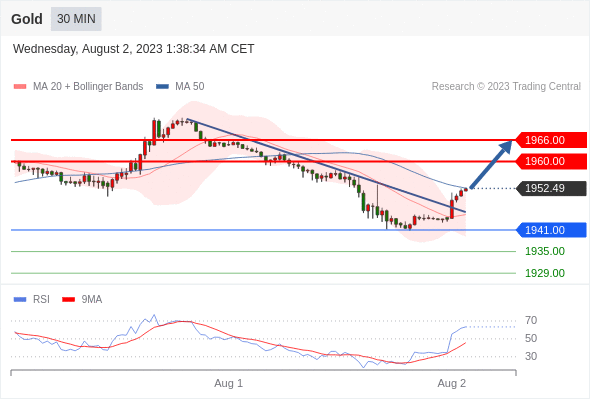Image resolution: width=590 pixels, height=400 pixels.
Task: Toggle MA 20 + Bollinger Bands legend swatch
Action: click(20, 87)
